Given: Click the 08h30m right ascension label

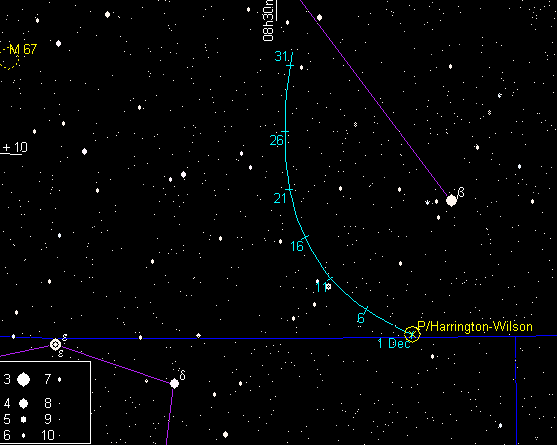Looking at the screenshot, I should 268,21.
